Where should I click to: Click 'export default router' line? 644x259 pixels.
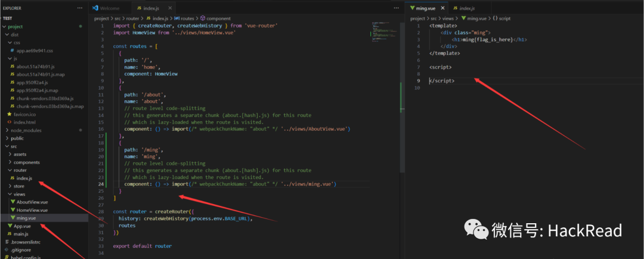[x=142, y=246]
